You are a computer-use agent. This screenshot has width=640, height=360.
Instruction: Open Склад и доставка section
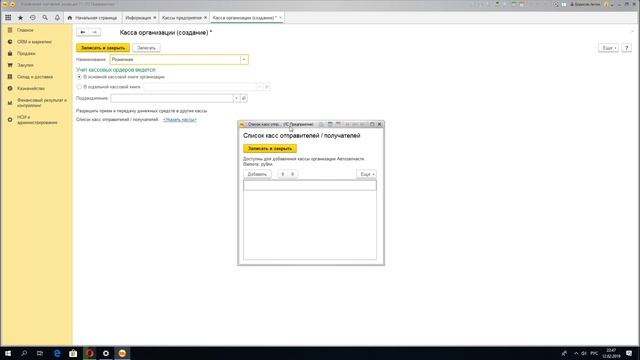[x=35, y=77]
